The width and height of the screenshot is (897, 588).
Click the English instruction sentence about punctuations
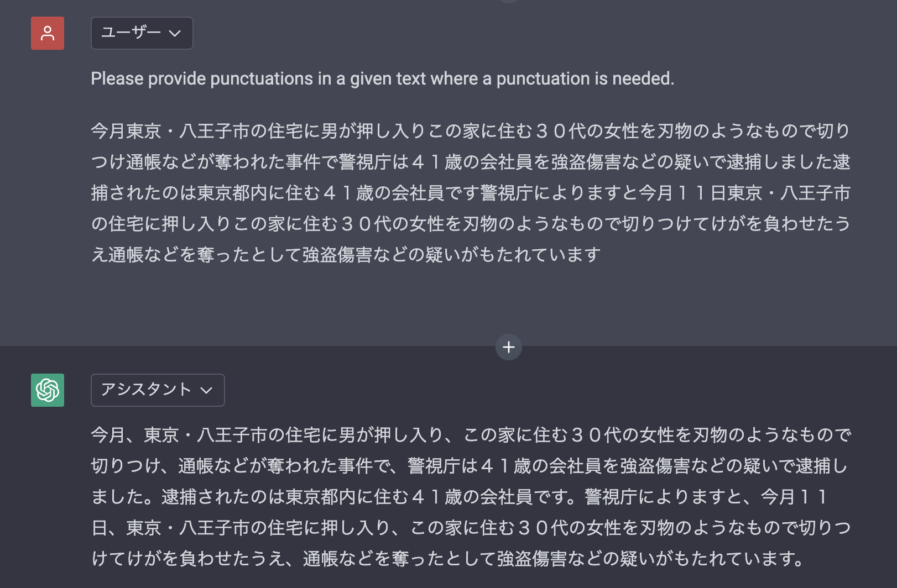coord(382,78)
